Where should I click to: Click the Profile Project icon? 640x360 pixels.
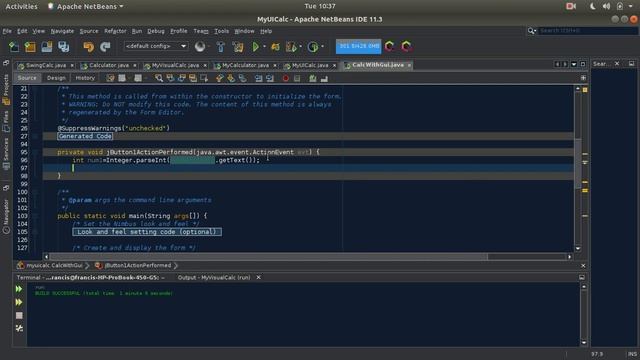[313, 47]
